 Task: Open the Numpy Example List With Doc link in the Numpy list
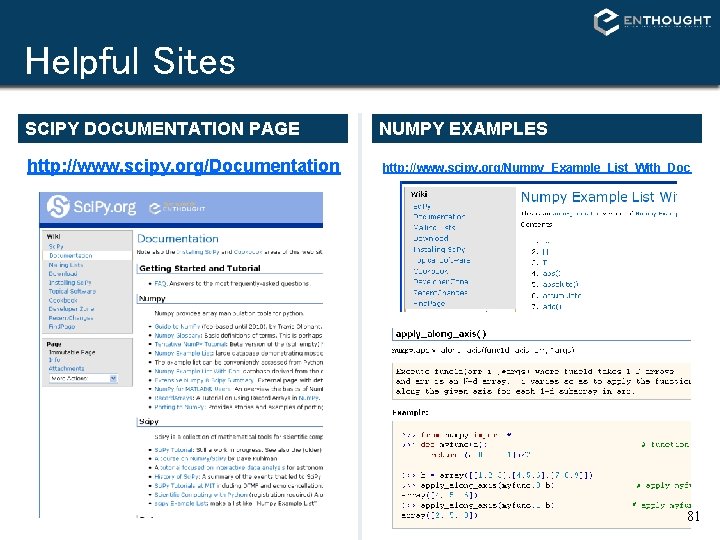pos(197,371)
